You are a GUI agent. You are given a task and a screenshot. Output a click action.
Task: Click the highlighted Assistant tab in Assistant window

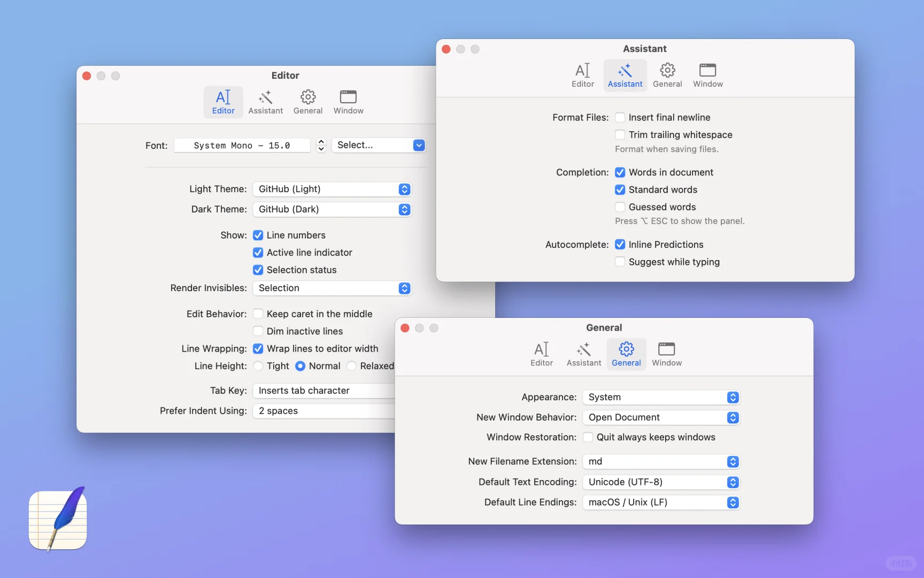[625, 75]
